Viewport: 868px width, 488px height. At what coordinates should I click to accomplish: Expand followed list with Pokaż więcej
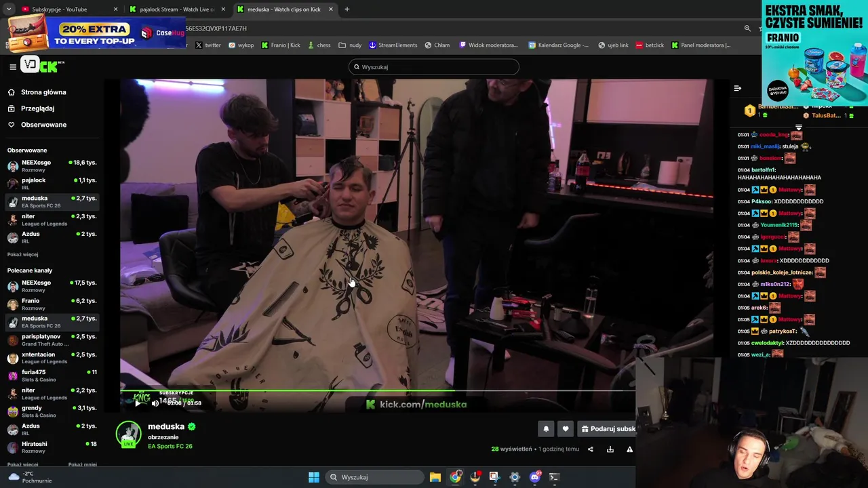pyautogui.click(x=22, y=255)
